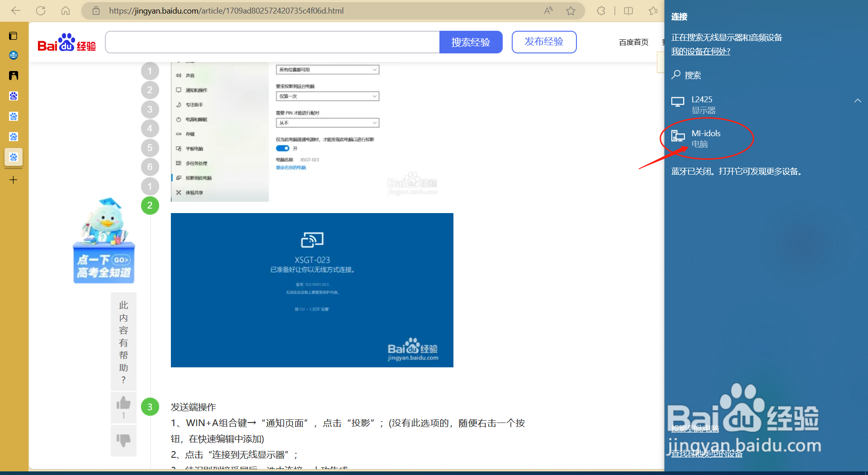Open 查找其他类型的设备 link

707,453
